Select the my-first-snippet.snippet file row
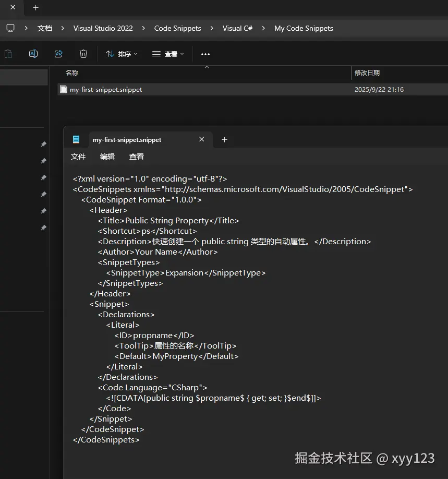 [253, 90]
